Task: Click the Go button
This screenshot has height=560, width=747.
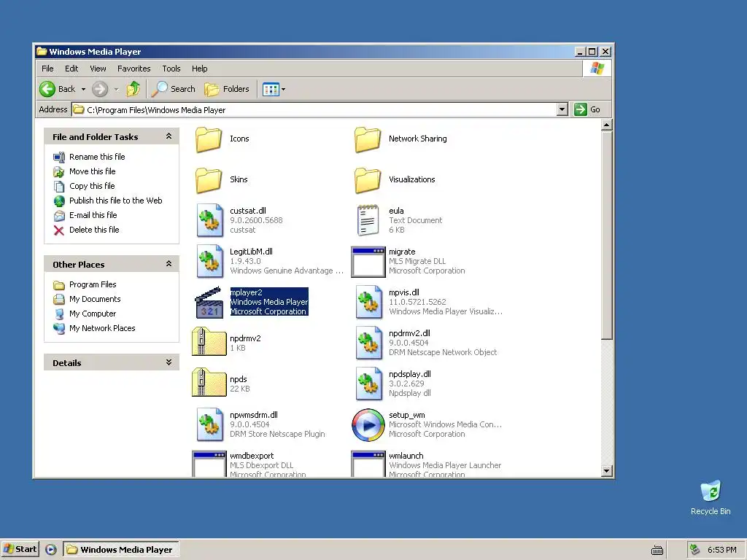Action: tap(588, 109)
